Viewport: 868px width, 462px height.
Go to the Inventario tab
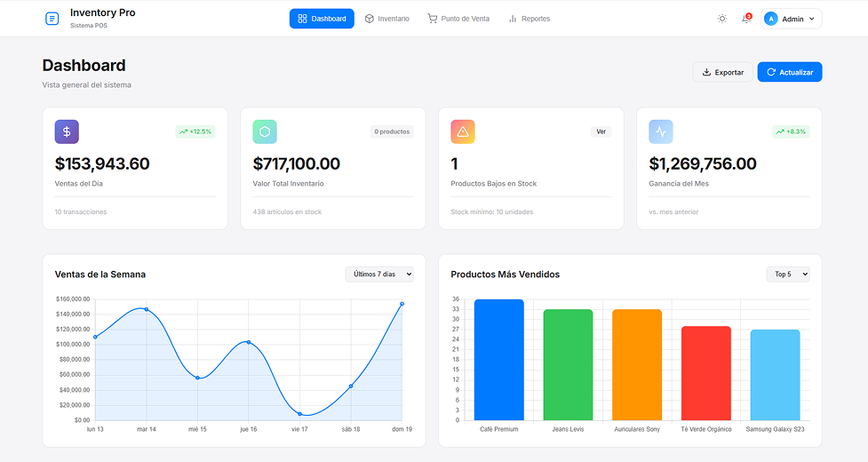[x=386, y=19]
